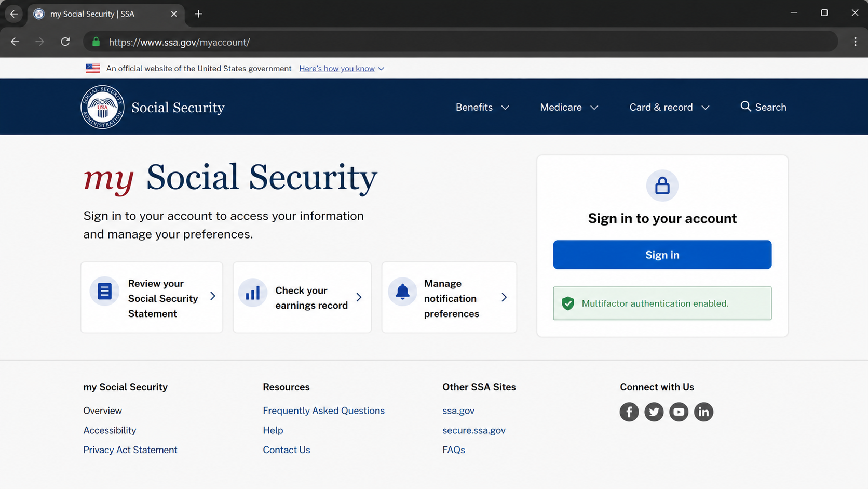Open Review your Social Security Statement
The width and height of the screenshot is (868, 489).
coord(152,297)
